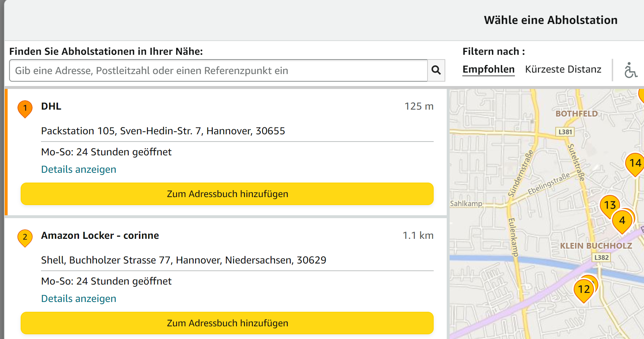Add DHL Packstation 105 to address book

point(227,194)
